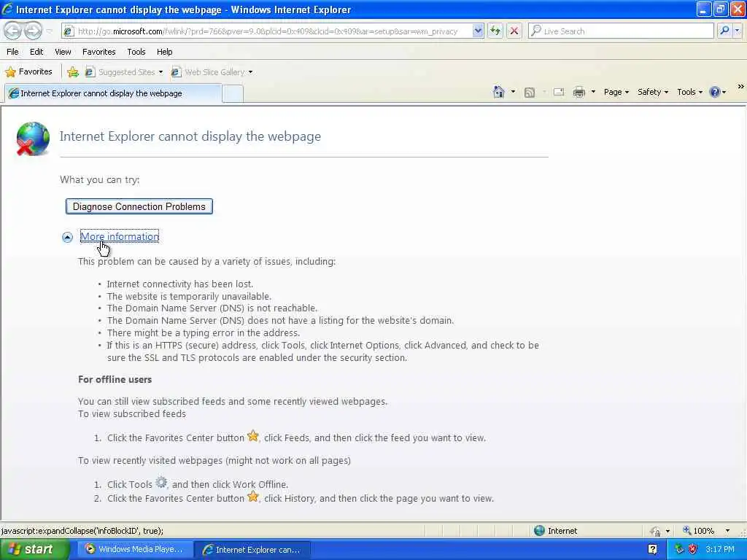This screenshot has height=560, width=747.
Task: Click the Read Mail envelope icon
Action: (x=558, y=93)
